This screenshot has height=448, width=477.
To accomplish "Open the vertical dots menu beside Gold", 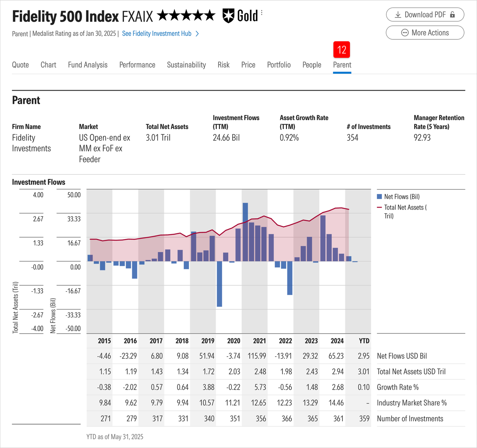I will 262,13.
